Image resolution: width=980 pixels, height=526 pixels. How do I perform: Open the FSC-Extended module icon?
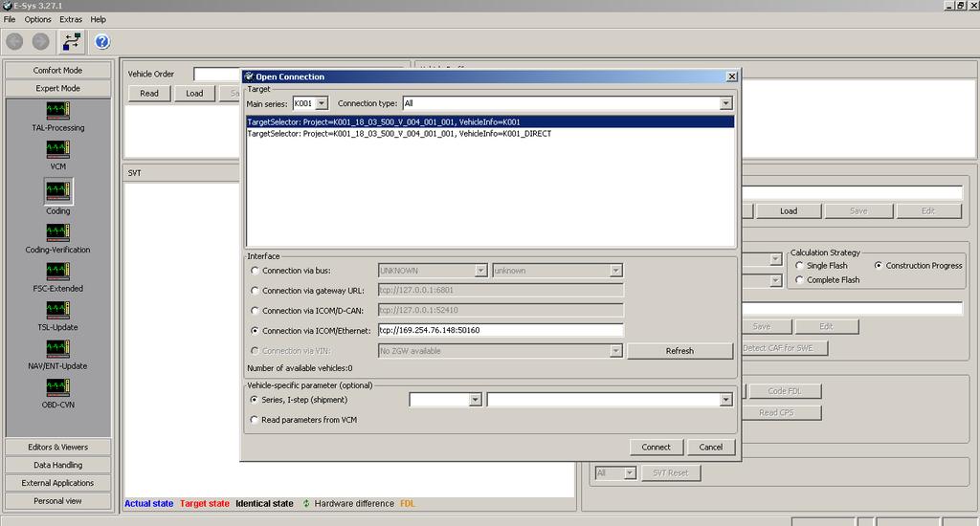coord(57,271)
